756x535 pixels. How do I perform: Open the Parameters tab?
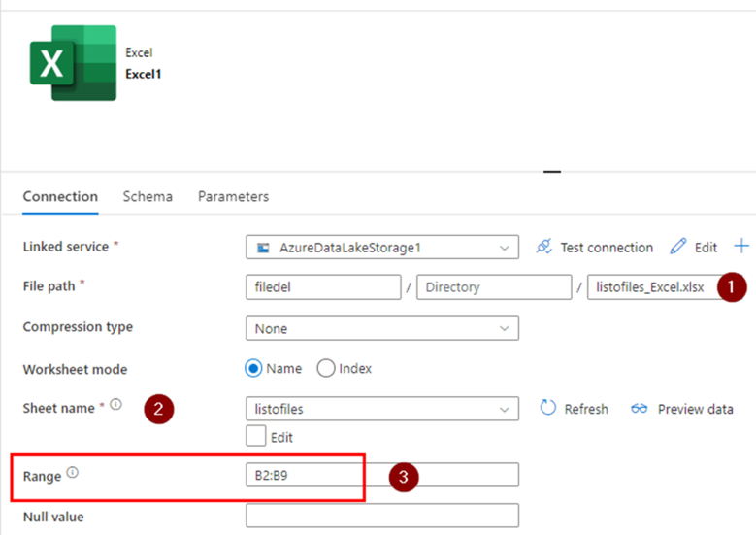click(233, 197)
